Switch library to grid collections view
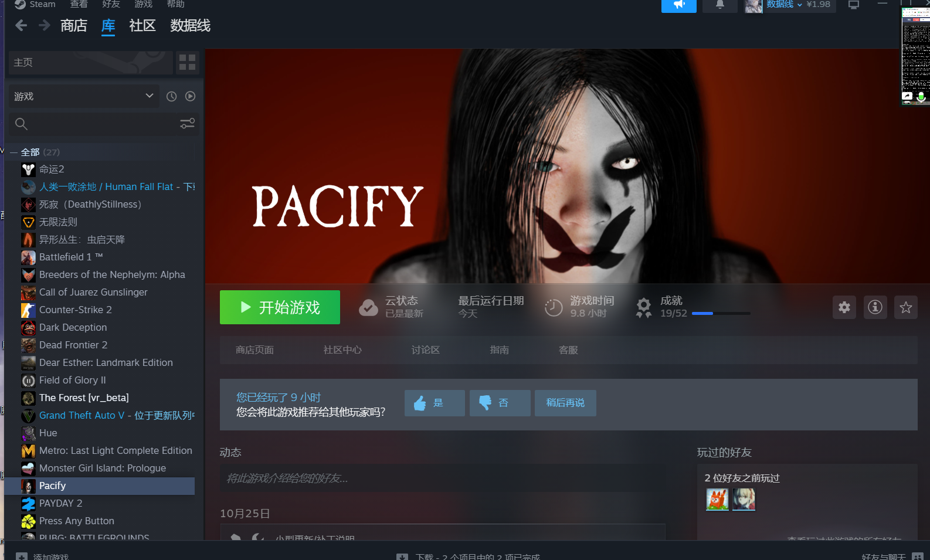The image size is (930, 560). (x=187, y=62)
